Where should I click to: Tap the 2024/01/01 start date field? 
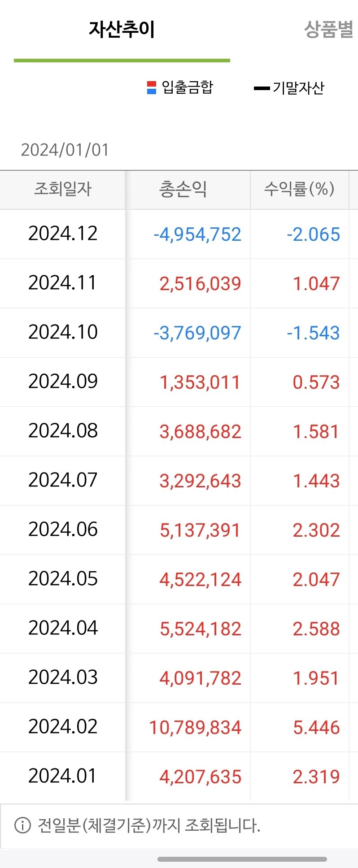click(65, 150)
